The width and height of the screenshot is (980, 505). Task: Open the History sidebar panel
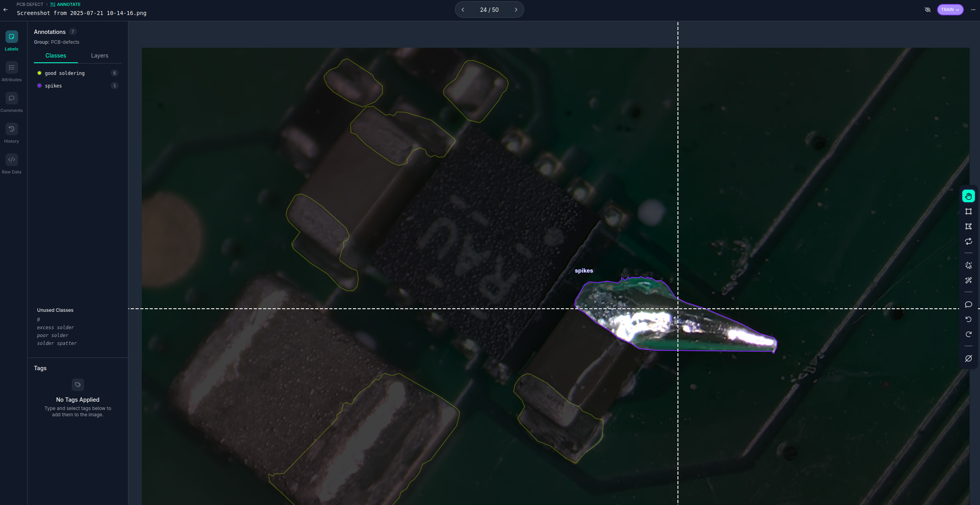pyautogui.click(x=11, y=133)
